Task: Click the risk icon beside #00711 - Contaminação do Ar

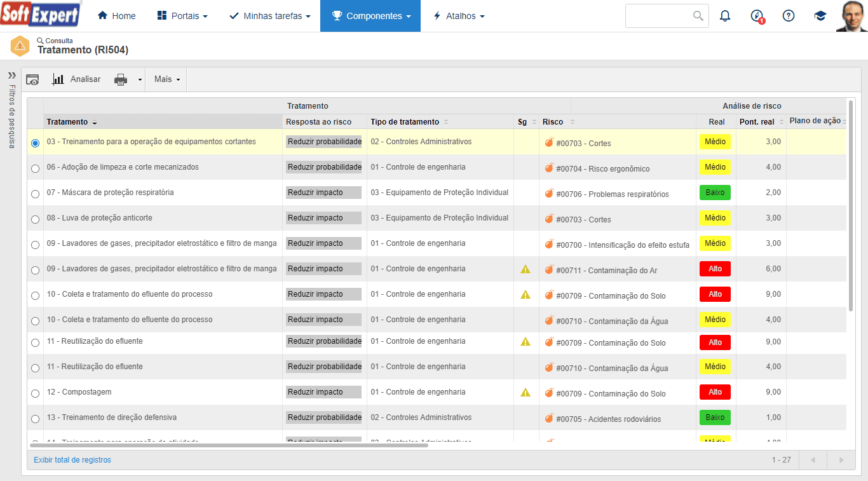Action: (x=549, y=269)
